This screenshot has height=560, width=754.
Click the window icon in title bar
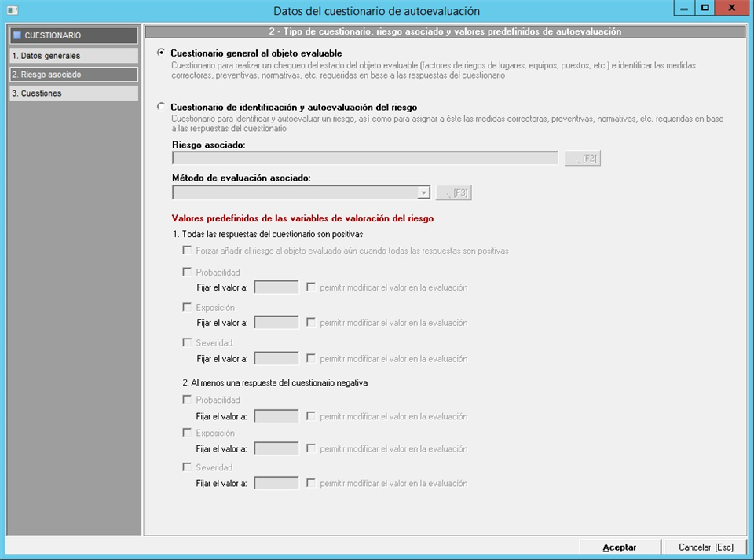click(x=12, y=10)
